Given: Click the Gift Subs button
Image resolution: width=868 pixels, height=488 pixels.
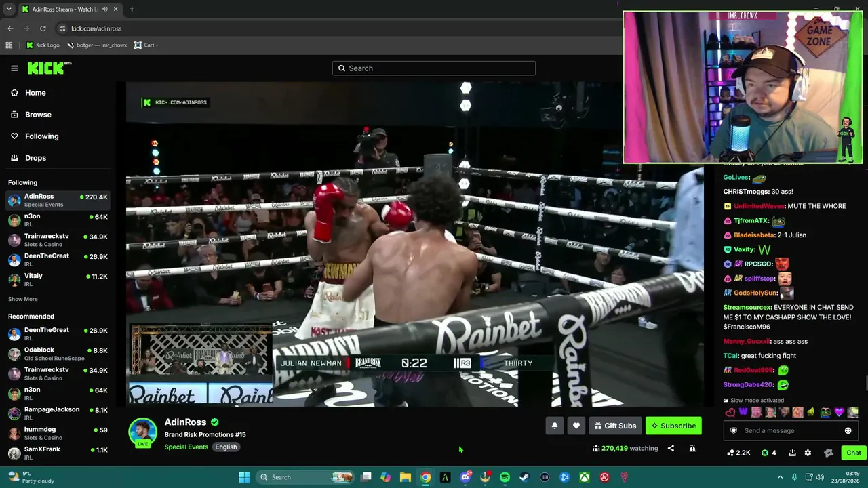Looking at the screenshot, I should 615,426.
